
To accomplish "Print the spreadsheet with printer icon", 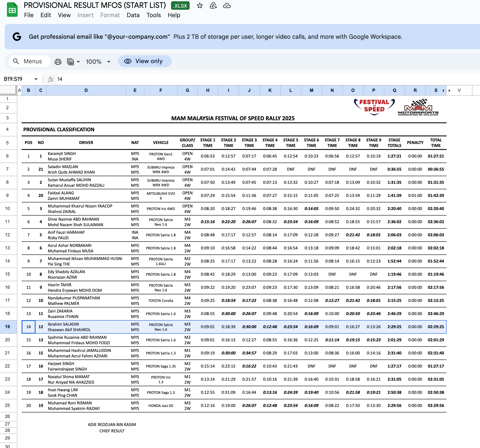I will click(58, 62).
